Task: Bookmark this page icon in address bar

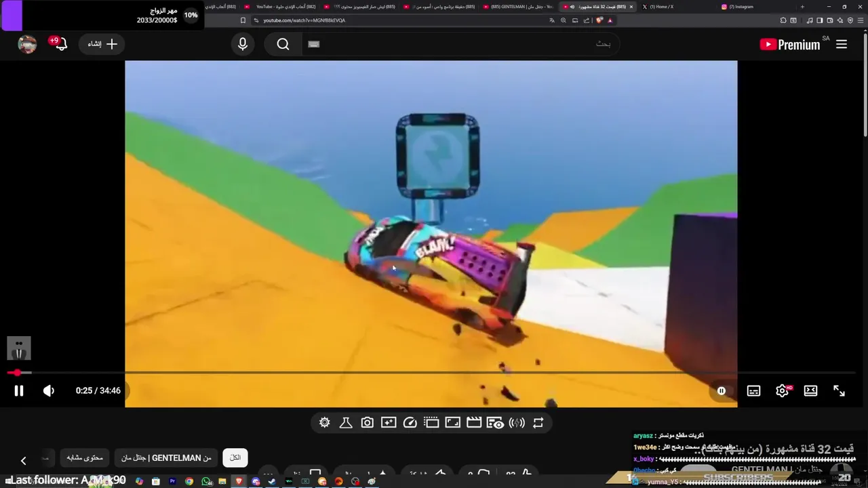Action: [243, 20]
